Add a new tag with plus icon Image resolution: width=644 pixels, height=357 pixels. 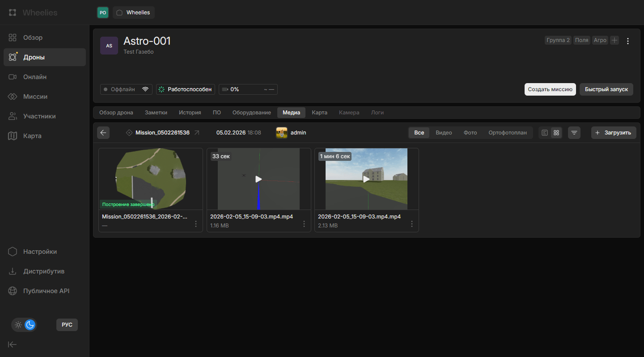point(614,40)
